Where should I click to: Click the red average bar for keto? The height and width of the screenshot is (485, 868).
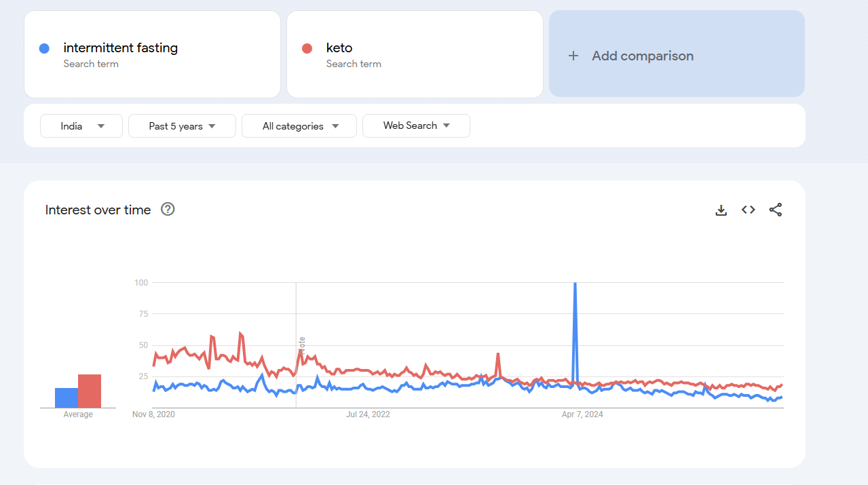91,390
